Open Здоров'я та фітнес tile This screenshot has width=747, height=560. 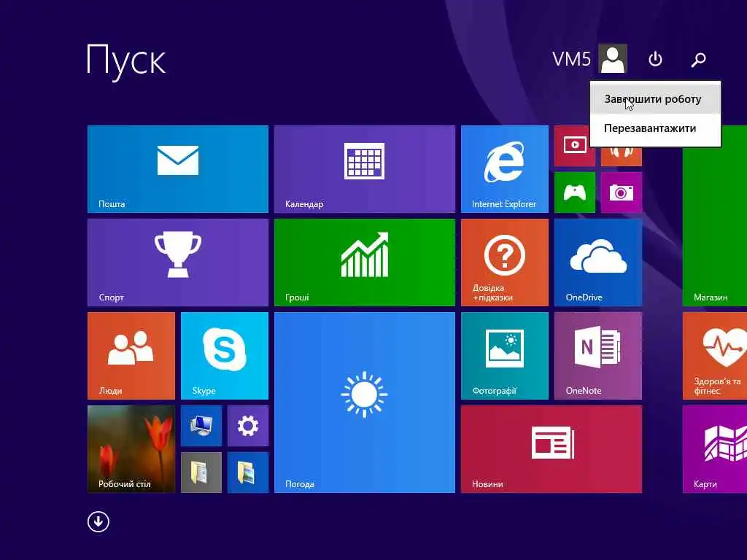coord(715,356)
